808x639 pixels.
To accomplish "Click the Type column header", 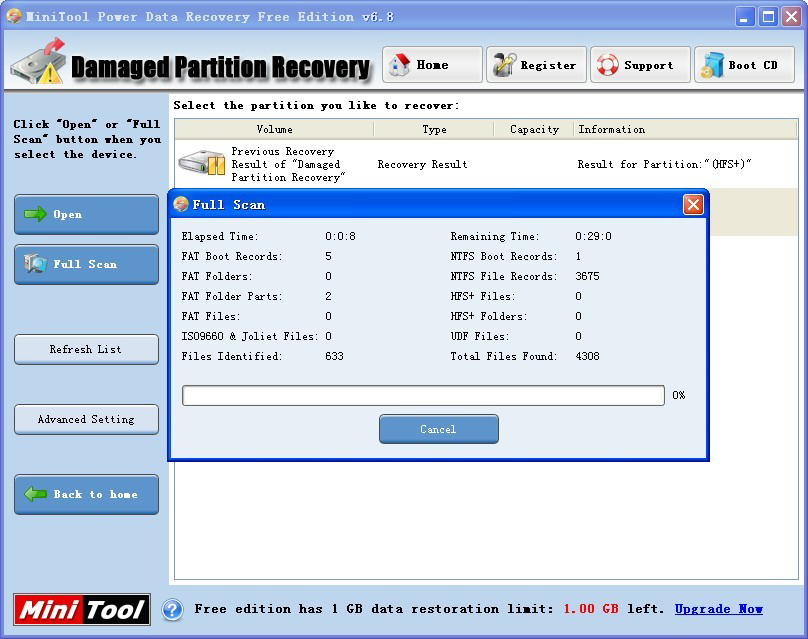I will coord(434,129).
